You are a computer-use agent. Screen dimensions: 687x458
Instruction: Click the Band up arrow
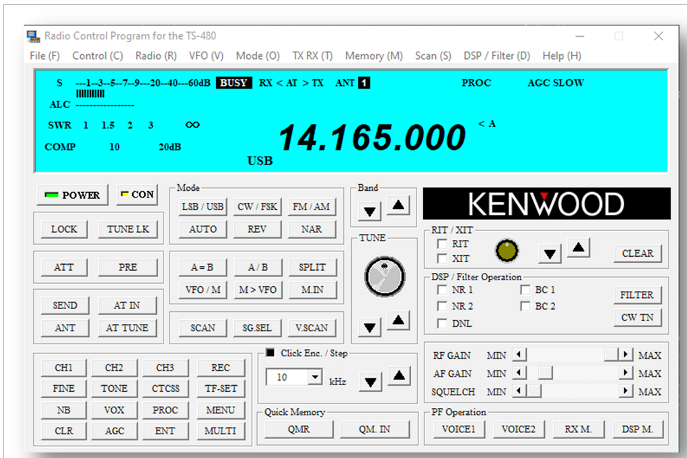(x=398, y=205)
